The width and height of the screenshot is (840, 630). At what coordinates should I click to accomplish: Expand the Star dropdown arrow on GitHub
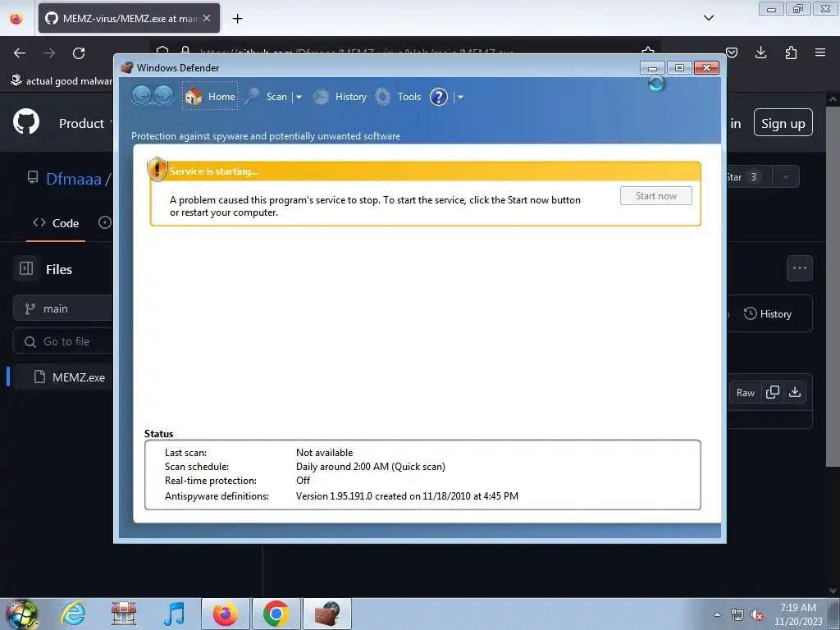point(786,177)
